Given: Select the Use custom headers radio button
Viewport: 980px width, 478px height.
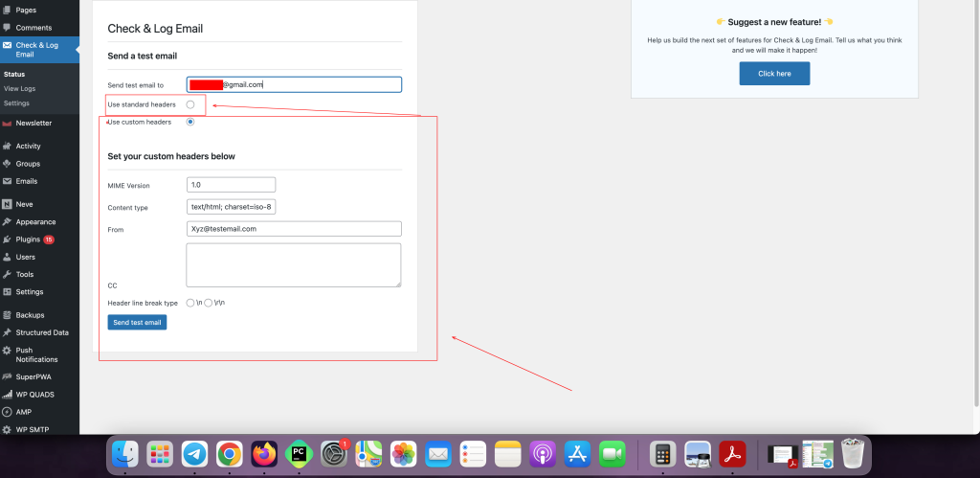Looking at the screenshot, I should point(190,122).
